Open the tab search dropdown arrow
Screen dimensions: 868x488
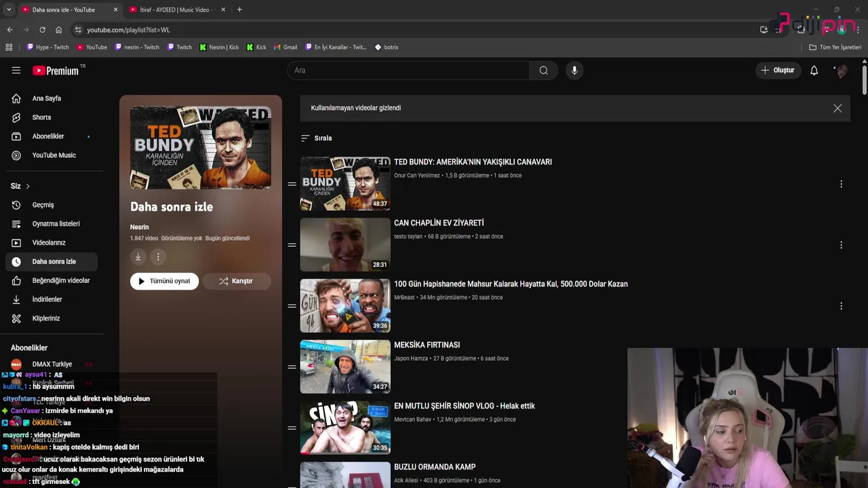point(9,9)
